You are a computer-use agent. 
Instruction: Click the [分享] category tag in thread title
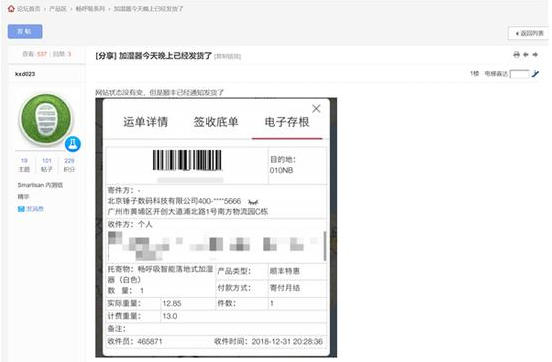(x=106, y=56)
